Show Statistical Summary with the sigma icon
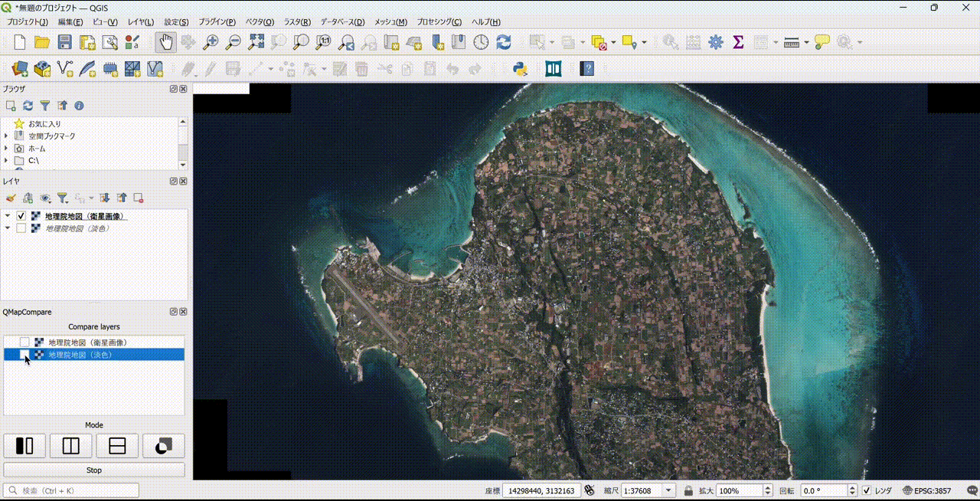Screen dimensions: 980x501 click(737, 42)
